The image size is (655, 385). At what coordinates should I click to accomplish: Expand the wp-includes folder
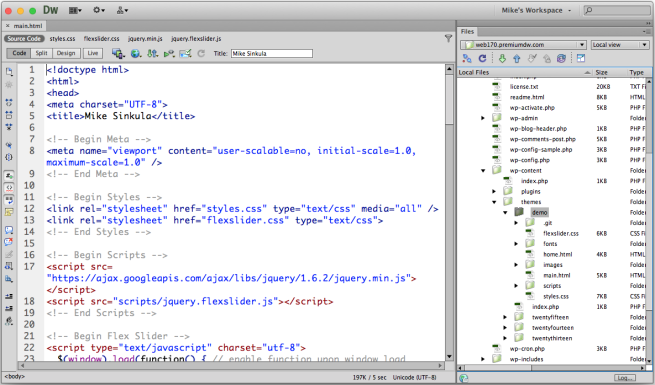tap(483, 359)
